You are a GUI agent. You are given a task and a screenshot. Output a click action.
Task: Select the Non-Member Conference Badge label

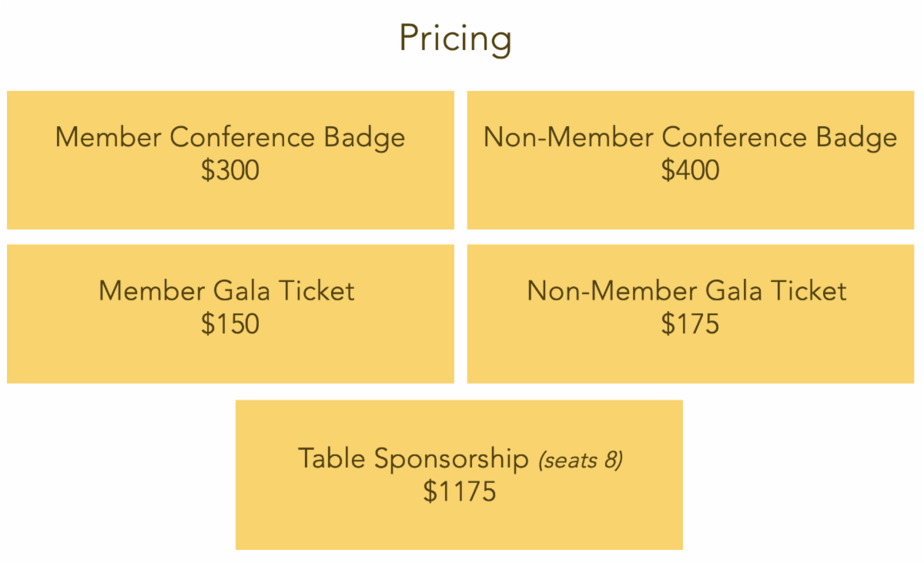[690, 137]
